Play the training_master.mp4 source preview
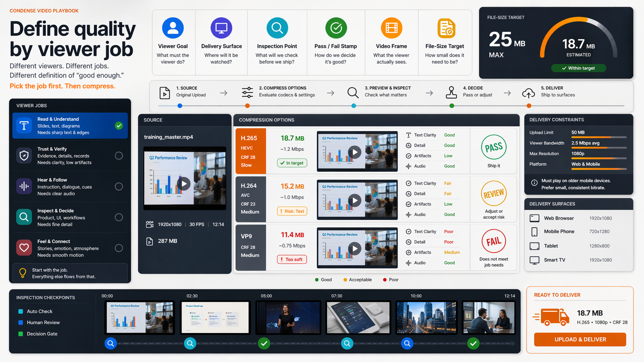 tap(184, 184)
